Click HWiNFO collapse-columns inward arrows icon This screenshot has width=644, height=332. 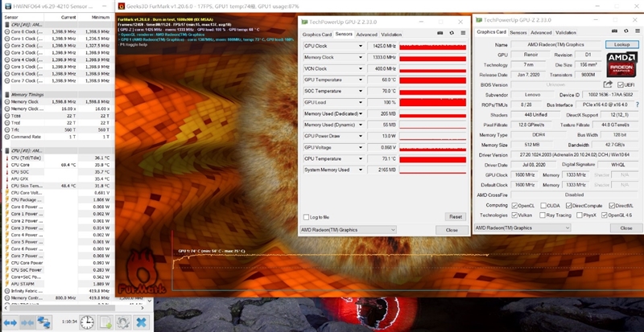[27, 322]
